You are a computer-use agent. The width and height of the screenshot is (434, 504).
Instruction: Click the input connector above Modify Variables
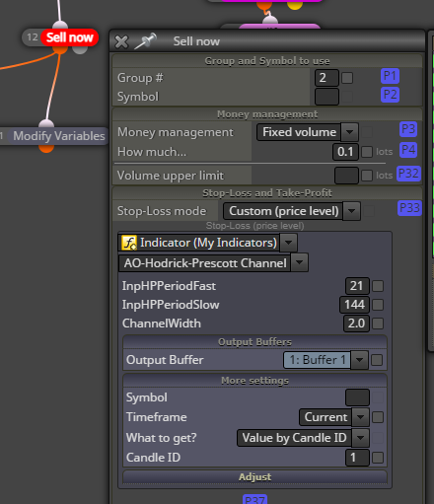click(46, 124)
